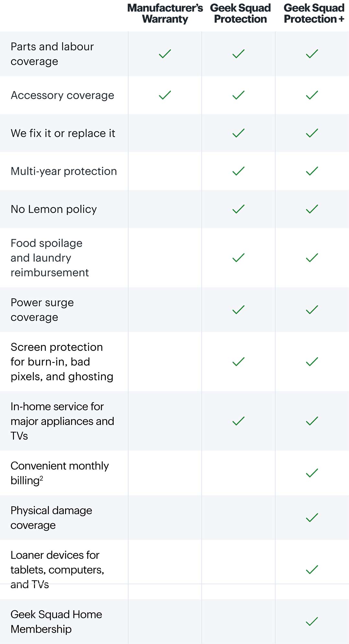Screen dimensions: 349x644
Task: Select the Geek Squad Protection + column header
Action: pyautogui.click(x=314, y=14)
